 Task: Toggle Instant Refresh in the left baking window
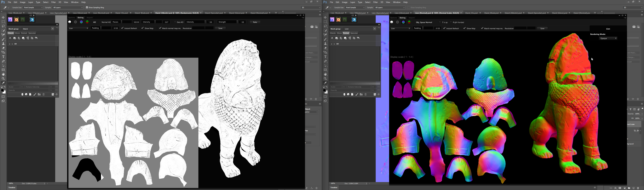(122, 28)
